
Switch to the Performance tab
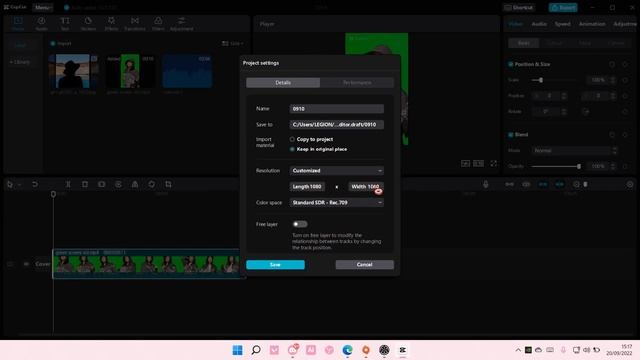coord(357,83)
